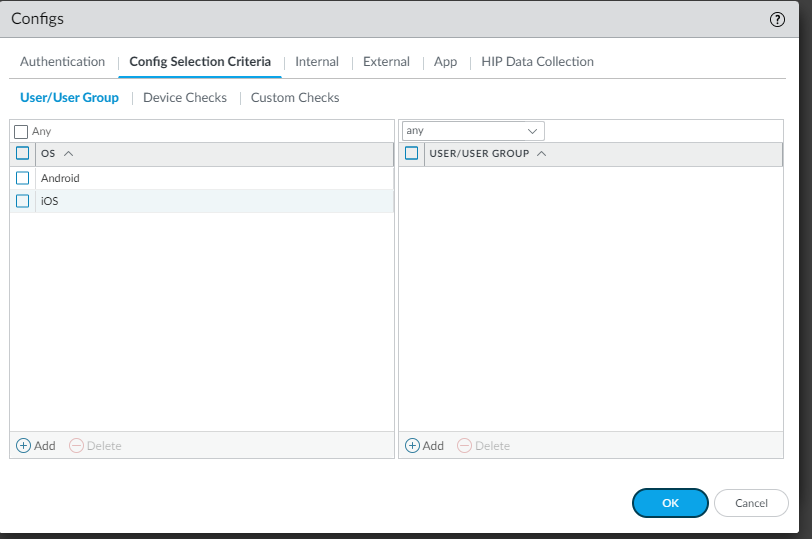Screen dimensions: 812x539
Task: Expand the 'any' user dropdown
Action: pyautogui.click(x=473, y=131)
